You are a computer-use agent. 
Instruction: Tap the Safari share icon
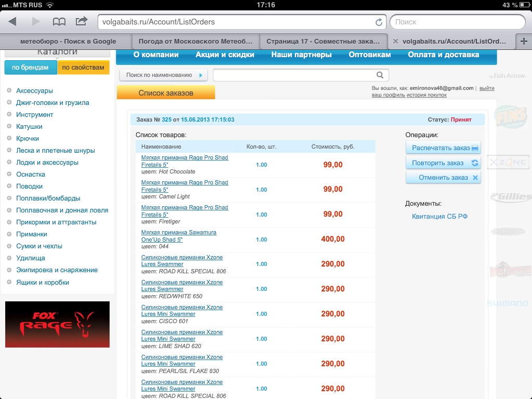(82, 22)
